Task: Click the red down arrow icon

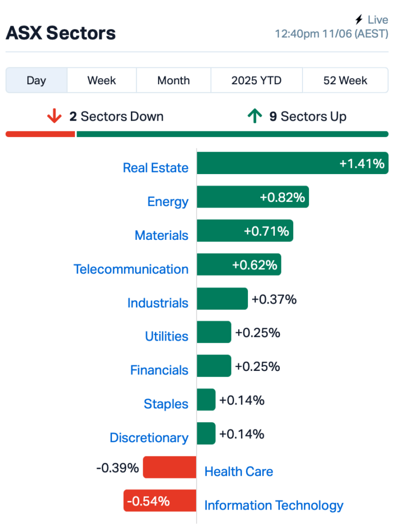Action: (54, 116)
